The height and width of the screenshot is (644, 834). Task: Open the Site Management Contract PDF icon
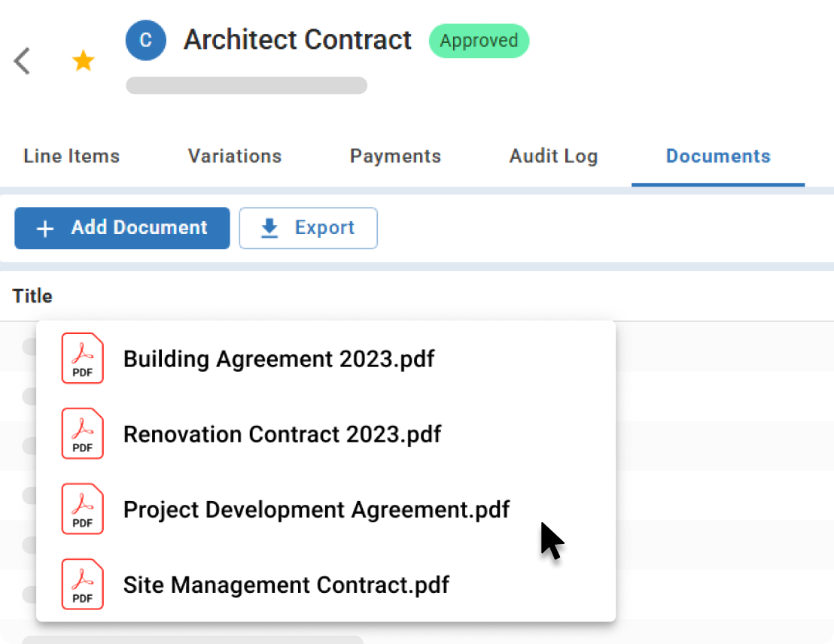(x=82, y=585)
